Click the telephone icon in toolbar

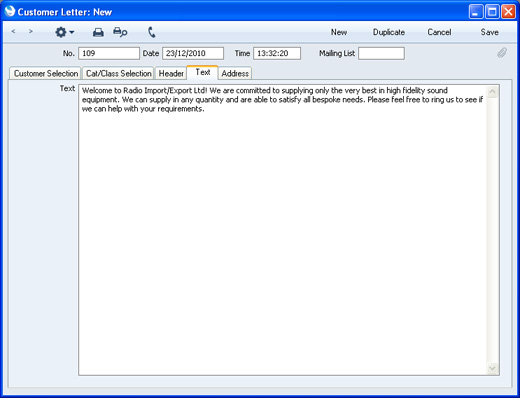152,32
